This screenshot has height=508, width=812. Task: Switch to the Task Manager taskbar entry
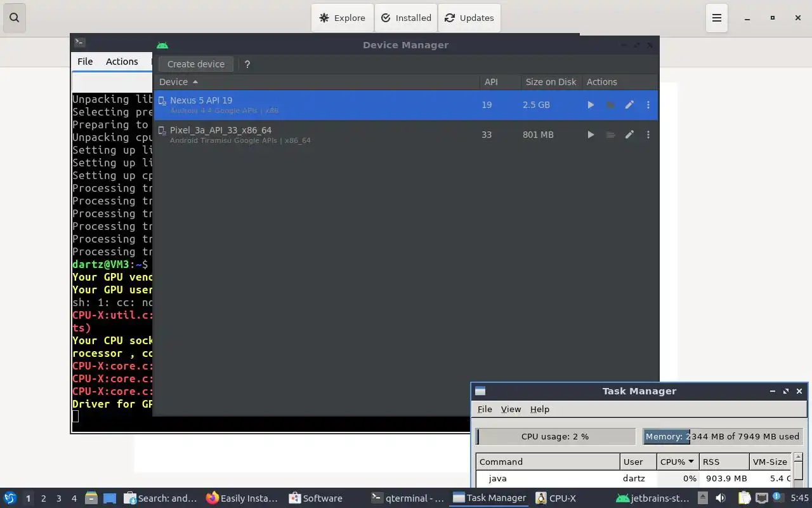click(490, 498)
